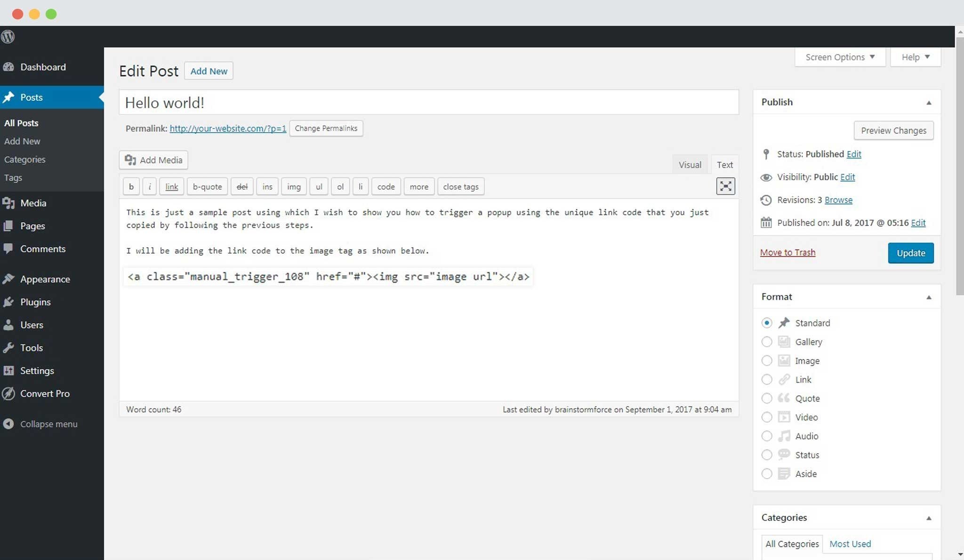The image size is (964, 560).
Task: Toggle distraction-free writing mode icon
Action: (x=725, y=186)
